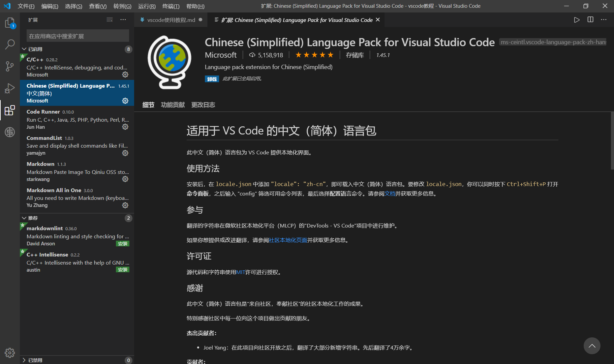Open the 编辑(E) menu

(x=50, y=6)
